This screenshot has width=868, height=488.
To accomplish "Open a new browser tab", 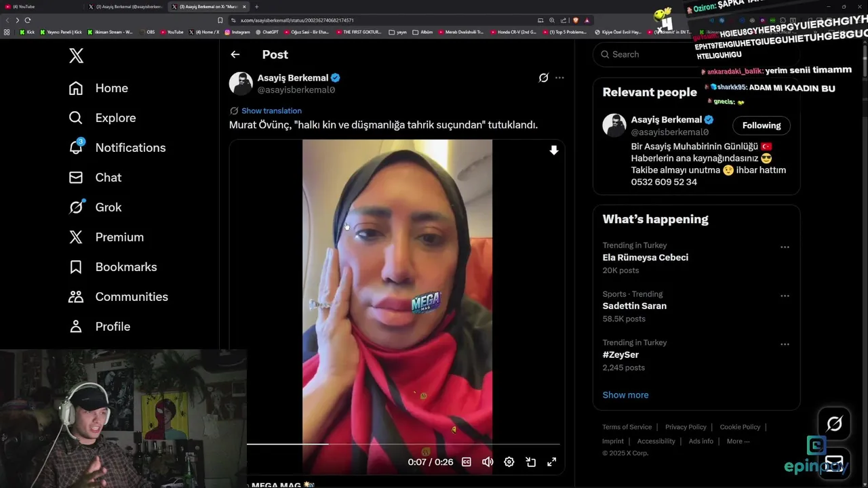I will 256,7.
